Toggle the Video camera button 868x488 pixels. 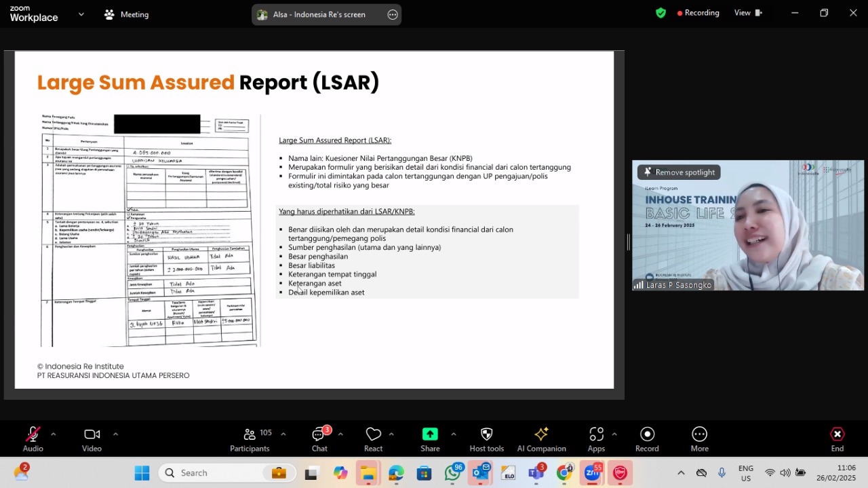tap(92, 438)
